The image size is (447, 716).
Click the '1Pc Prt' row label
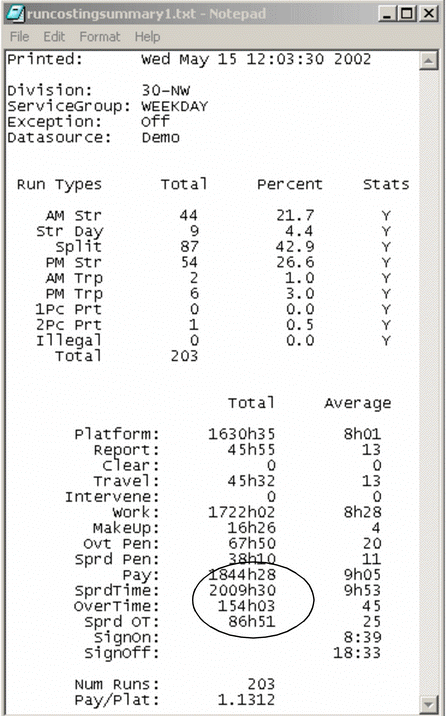[68, 309]
